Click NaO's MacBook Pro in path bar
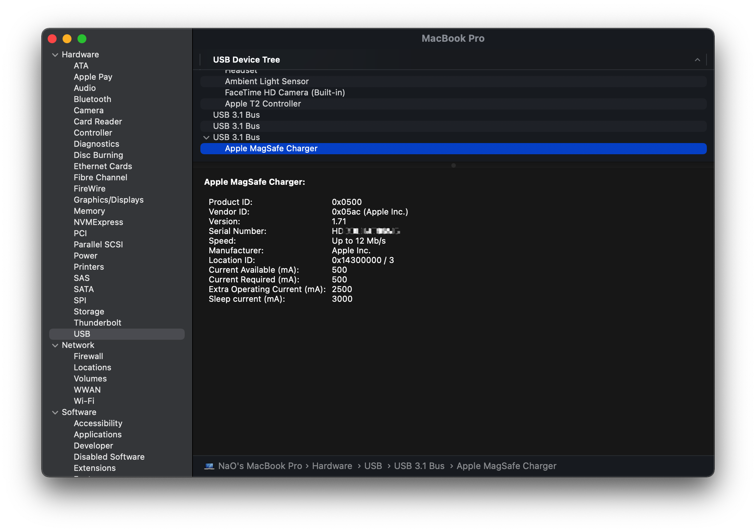The height and width of the screenshot is (532, 756). (x=260, y=466)
